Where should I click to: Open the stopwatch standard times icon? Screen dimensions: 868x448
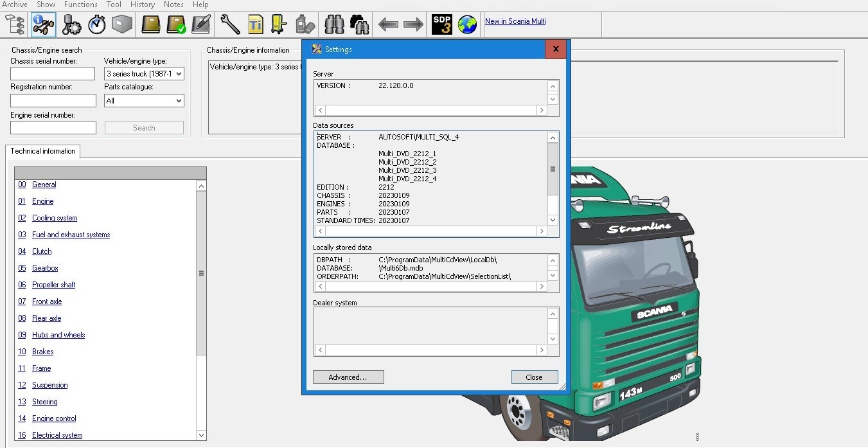coord(96,24)
